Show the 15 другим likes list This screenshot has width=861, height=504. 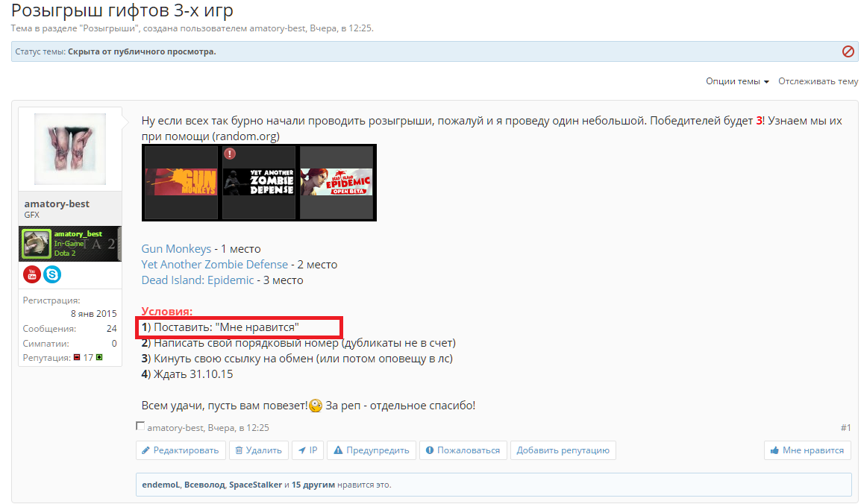click(313, 485)
